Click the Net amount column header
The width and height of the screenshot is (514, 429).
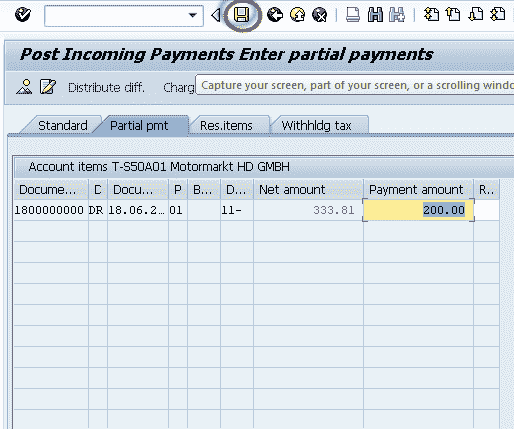coord(308,190)
